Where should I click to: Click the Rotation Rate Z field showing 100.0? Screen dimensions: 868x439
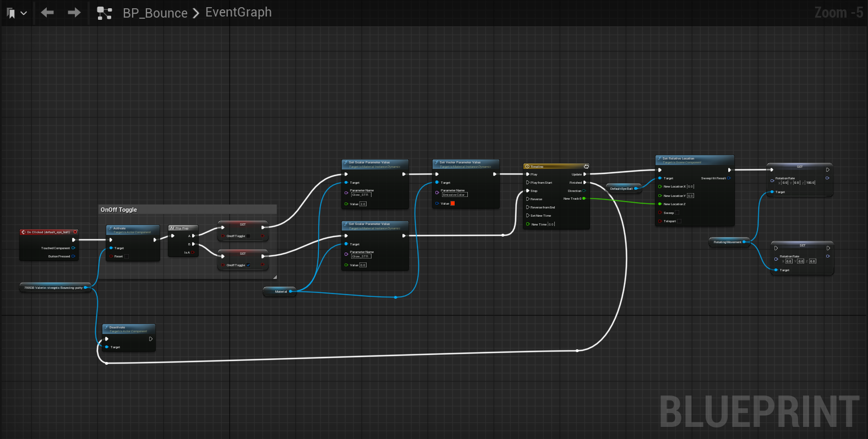(810, 183)
